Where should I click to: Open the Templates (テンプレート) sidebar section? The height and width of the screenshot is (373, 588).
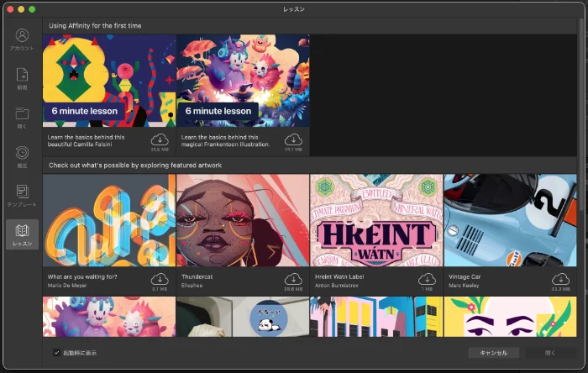point(22,196)
